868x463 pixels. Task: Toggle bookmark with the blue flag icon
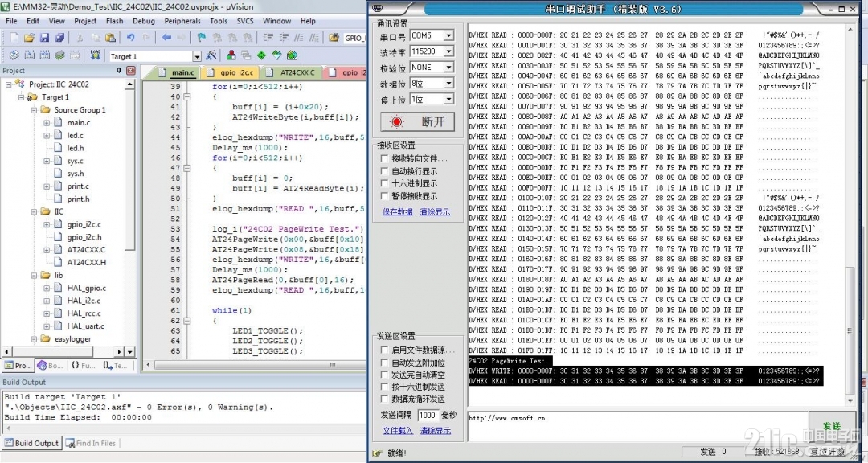coord(202,38)
